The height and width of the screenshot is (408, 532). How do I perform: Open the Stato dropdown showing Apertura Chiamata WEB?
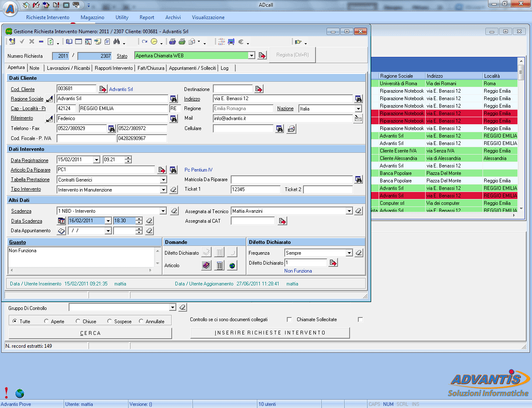(252, 55)
